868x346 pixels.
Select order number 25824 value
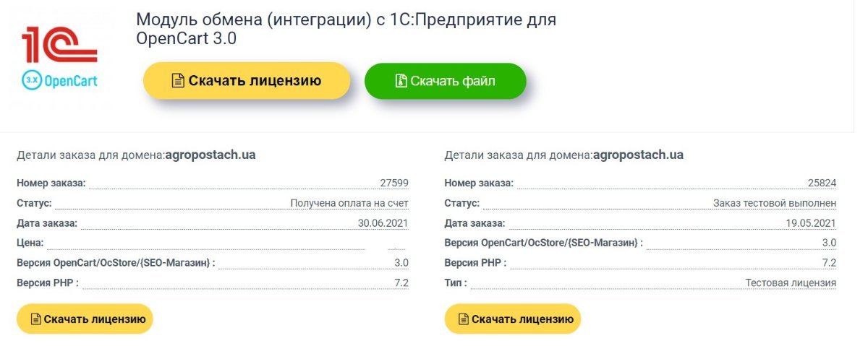822,183
